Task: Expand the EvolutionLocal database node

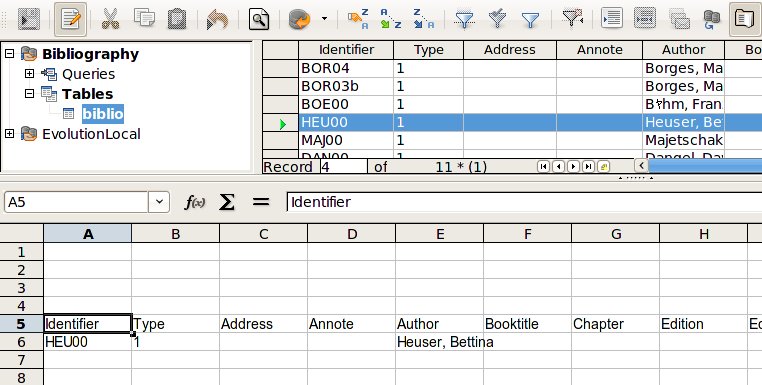Action: [x=9, y=134]
